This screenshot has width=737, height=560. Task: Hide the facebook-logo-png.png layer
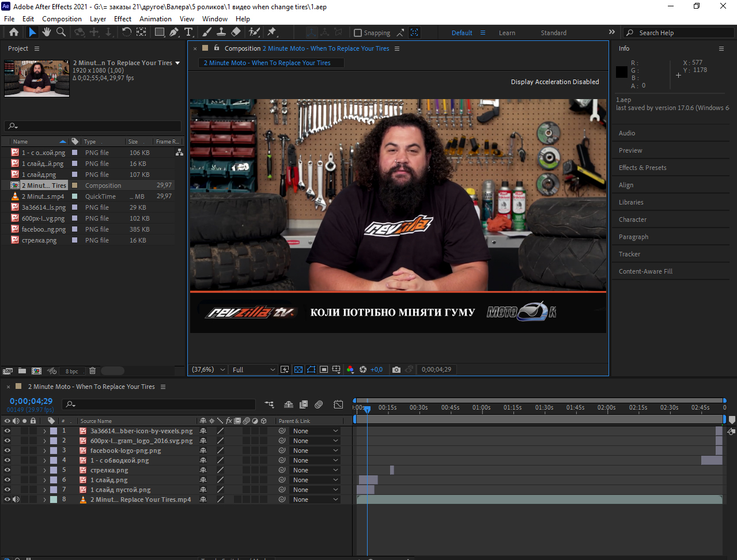[7, 451]
